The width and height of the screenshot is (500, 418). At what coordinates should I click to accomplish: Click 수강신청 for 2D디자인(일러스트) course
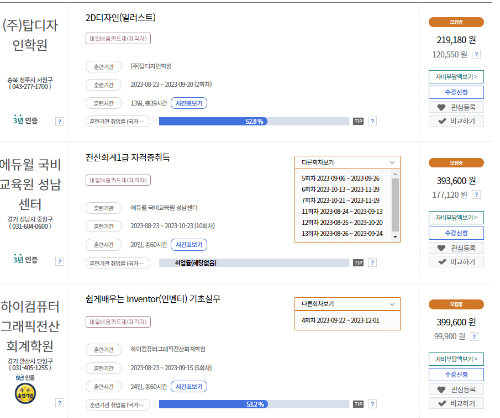click(456, 92)
